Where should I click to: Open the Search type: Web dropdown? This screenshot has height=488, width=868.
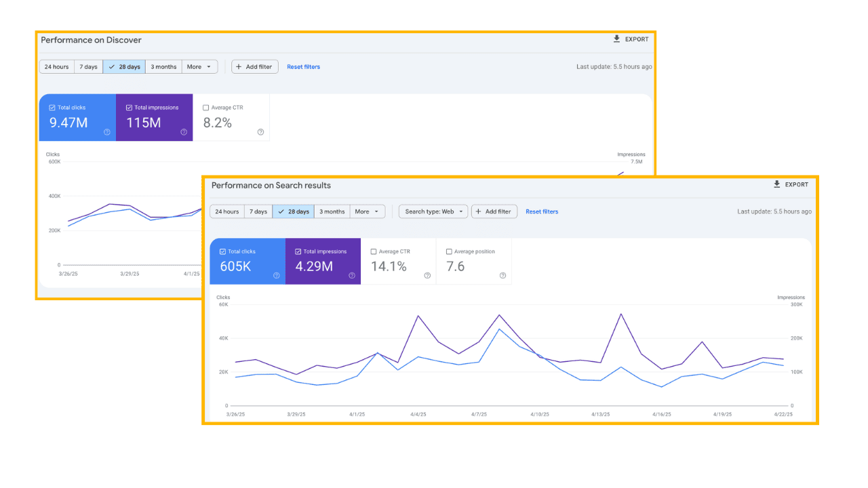tap(433, 211)
